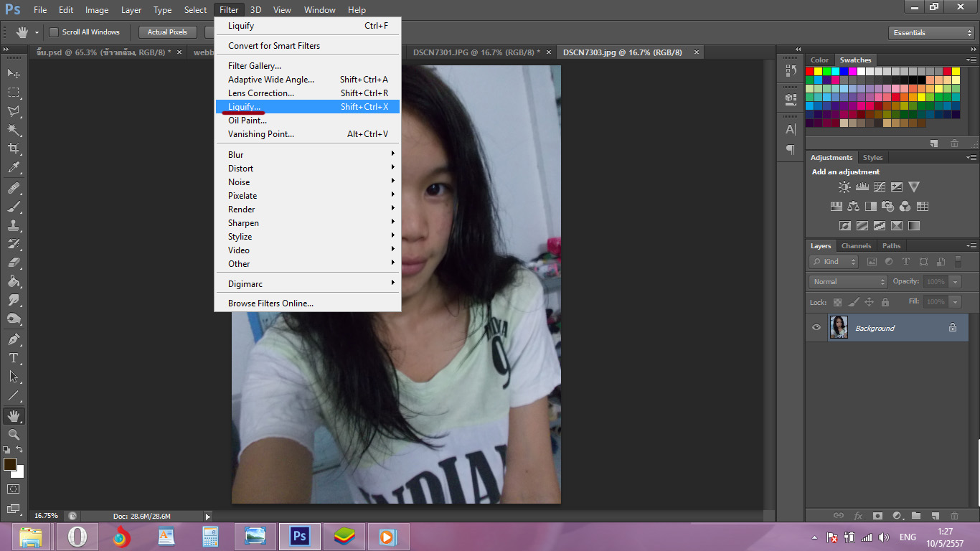The width and height of the screenshot is (980, 551).
Task: Pick the pure red swatch
Action: (x=809, y=71)
